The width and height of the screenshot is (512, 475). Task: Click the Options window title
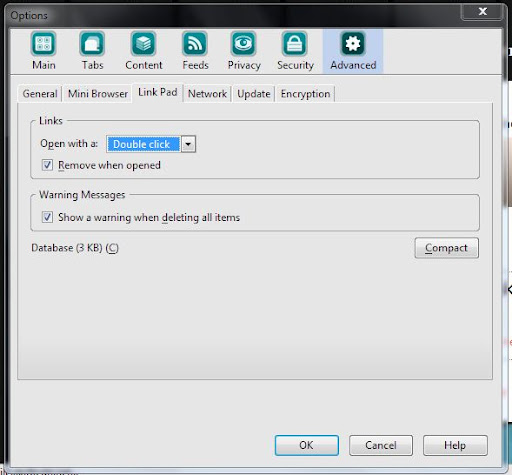pyautogui.click(x=29, y=15)
